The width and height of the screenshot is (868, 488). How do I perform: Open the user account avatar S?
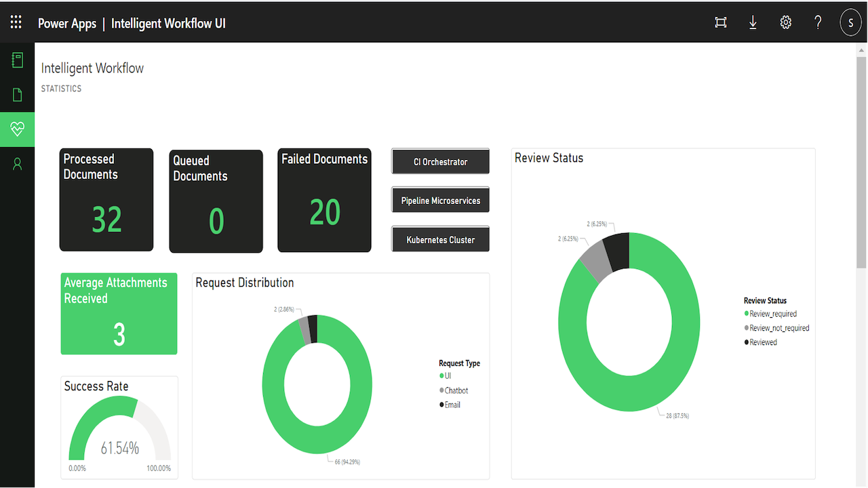tap(850, 22)
